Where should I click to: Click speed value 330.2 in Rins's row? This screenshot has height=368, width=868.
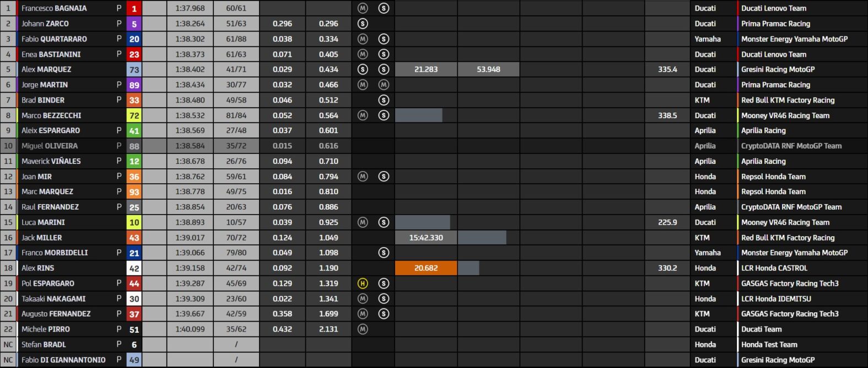point(667,268)
